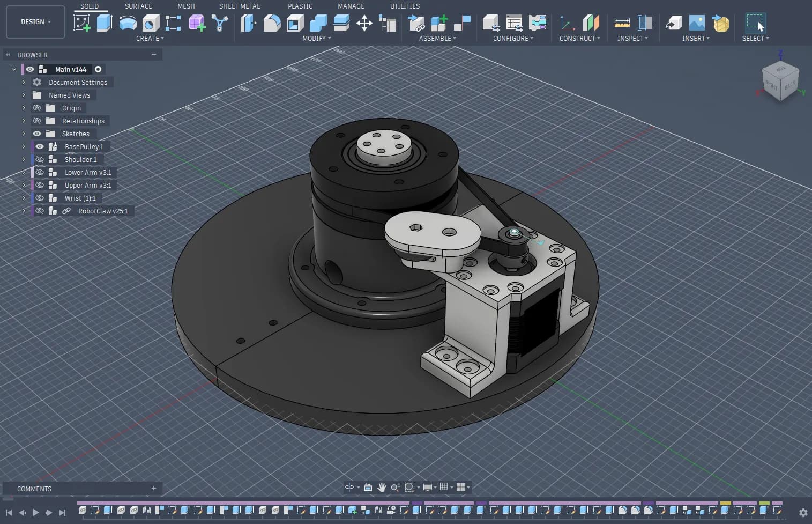This screenshot has height=524, width=812.
Task: Add a comment with the plus button
Action: point(154,488)
